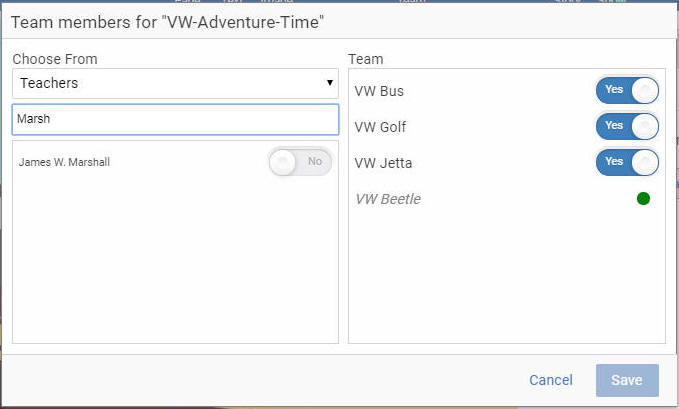Click the Team list heading

coord(366,59)
